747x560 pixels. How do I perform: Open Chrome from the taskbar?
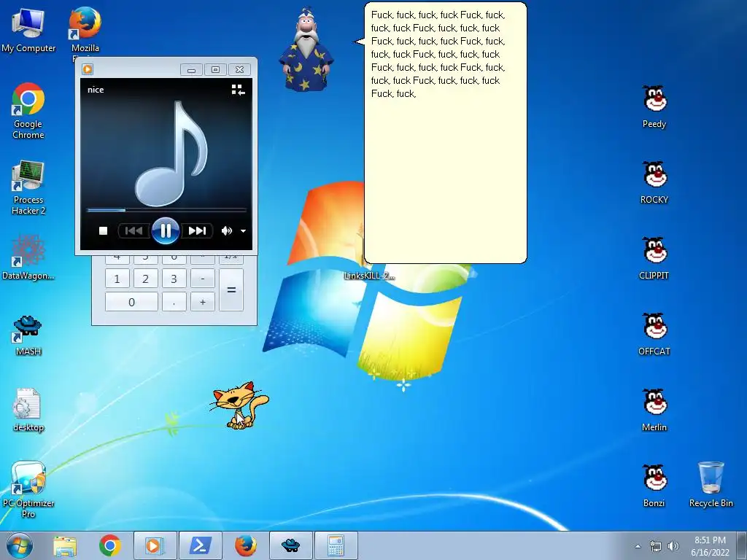pyautogui.click(x=110, y=545)
